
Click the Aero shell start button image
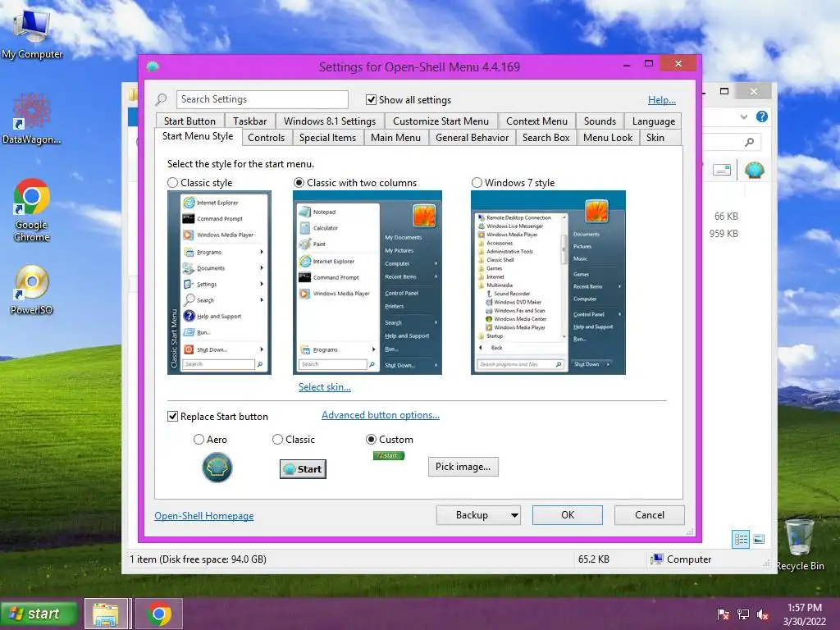click(217, 467)
